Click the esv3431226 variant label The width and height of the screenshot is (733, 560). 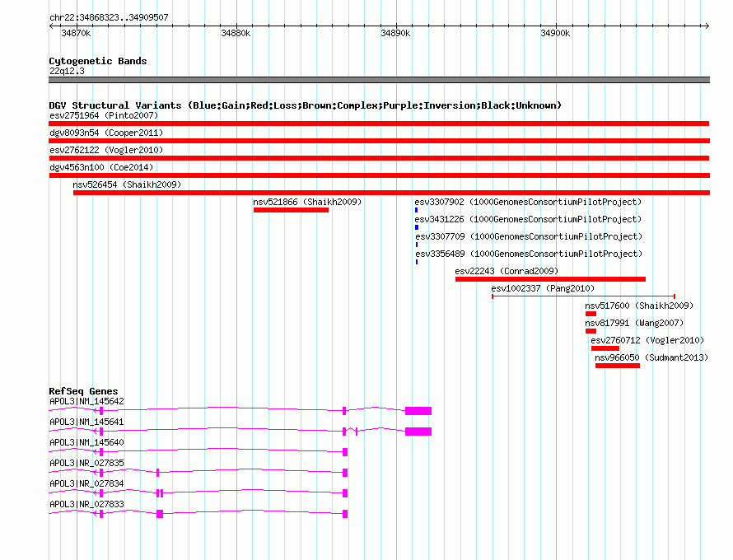click(x=527, y=219)
